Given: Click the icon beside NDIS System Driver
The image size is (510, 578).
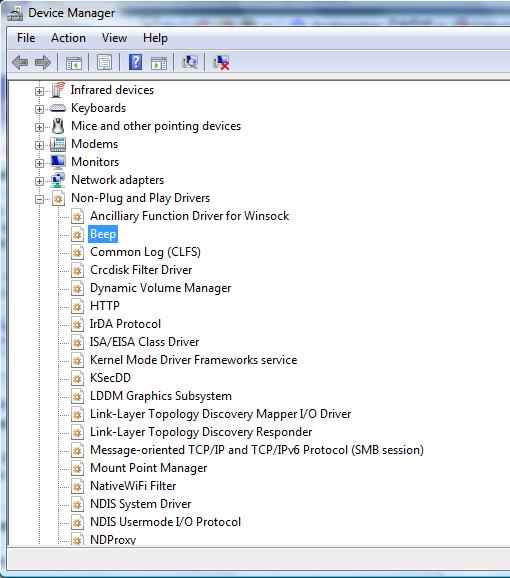Looking at the screenshot, I should click(x=77, y=504).
